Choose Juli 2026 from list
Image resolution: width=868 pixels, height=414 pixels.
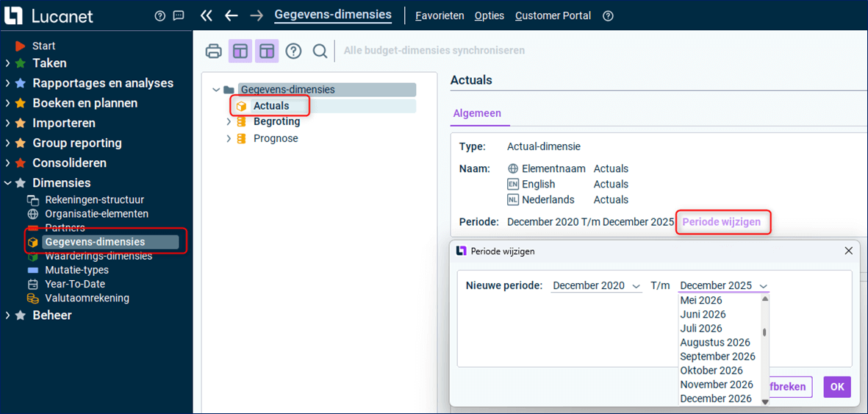(x=701, y=328)
